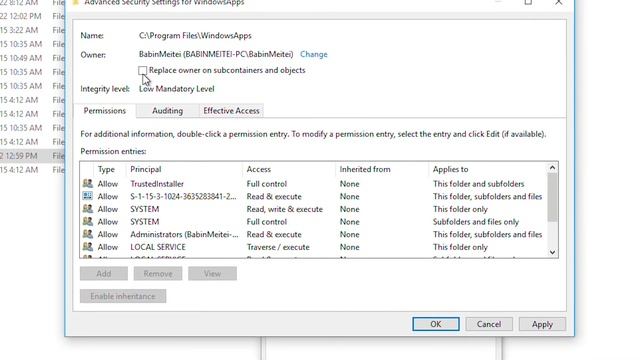Screen dimensions: 640x360
Task: Click Full control access of TrustedInstaller
Action: 267,184
